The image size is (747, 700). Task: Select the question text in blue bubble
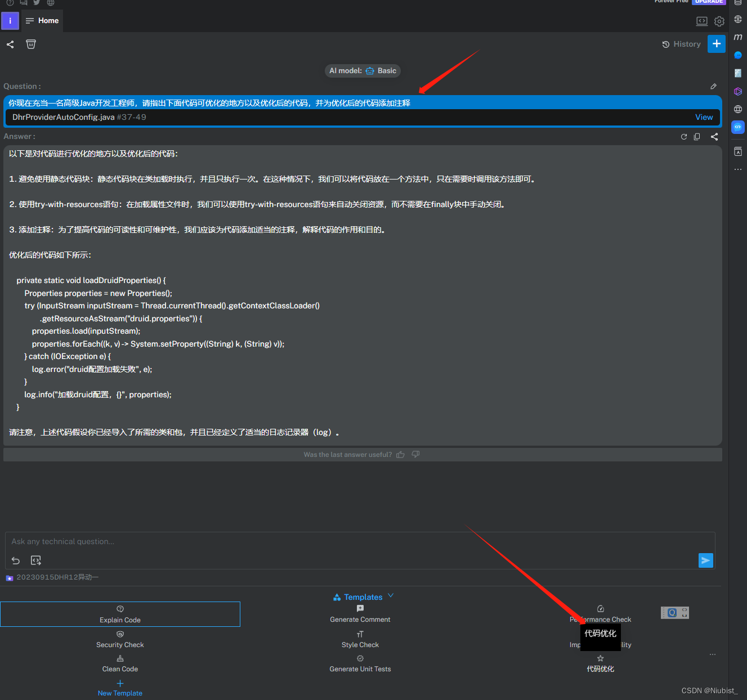click(209, 103)
